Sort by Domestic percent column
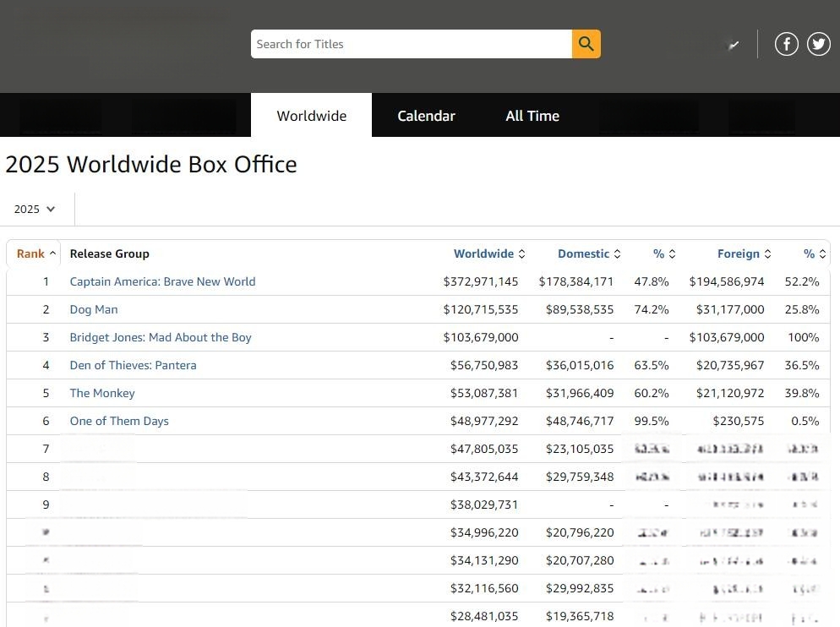 [x=664, y=254]
